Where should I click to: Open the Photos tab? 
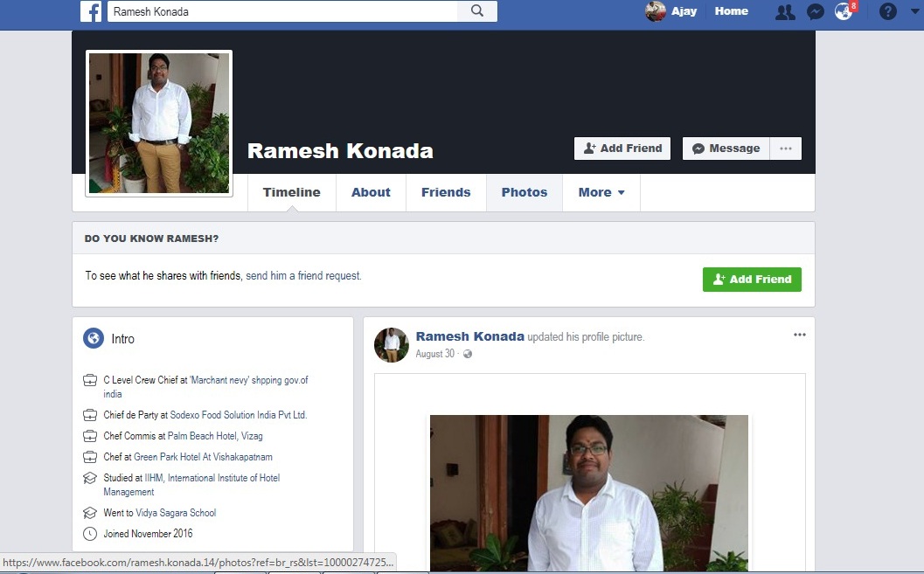[x=524, y=192]
